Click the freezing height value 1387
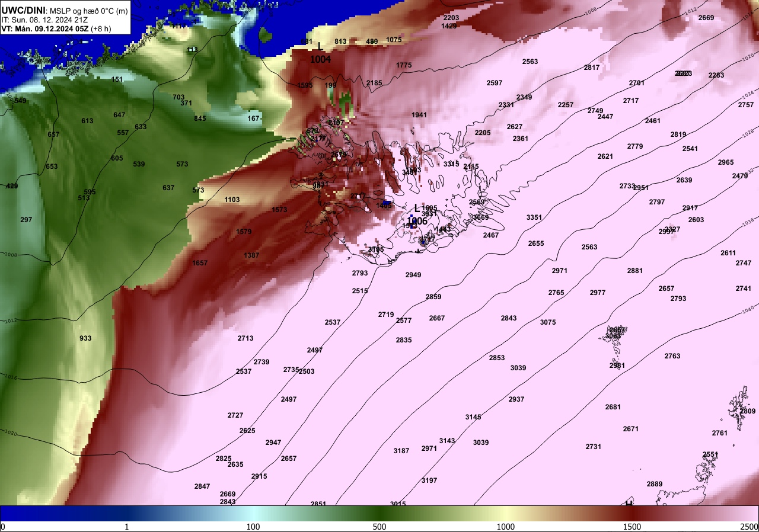Viewport: 759px width, 532px height. [251, 255]
